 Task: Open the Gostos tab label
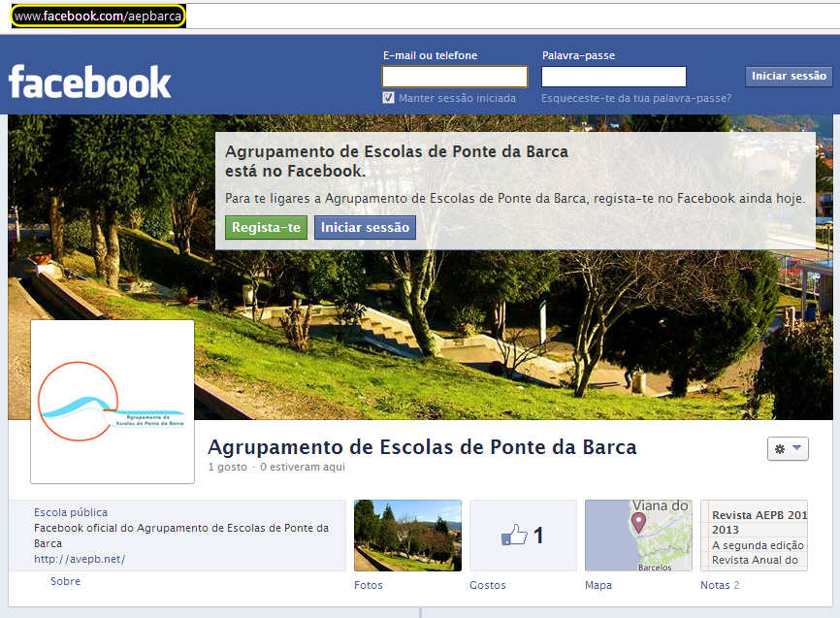488,585
